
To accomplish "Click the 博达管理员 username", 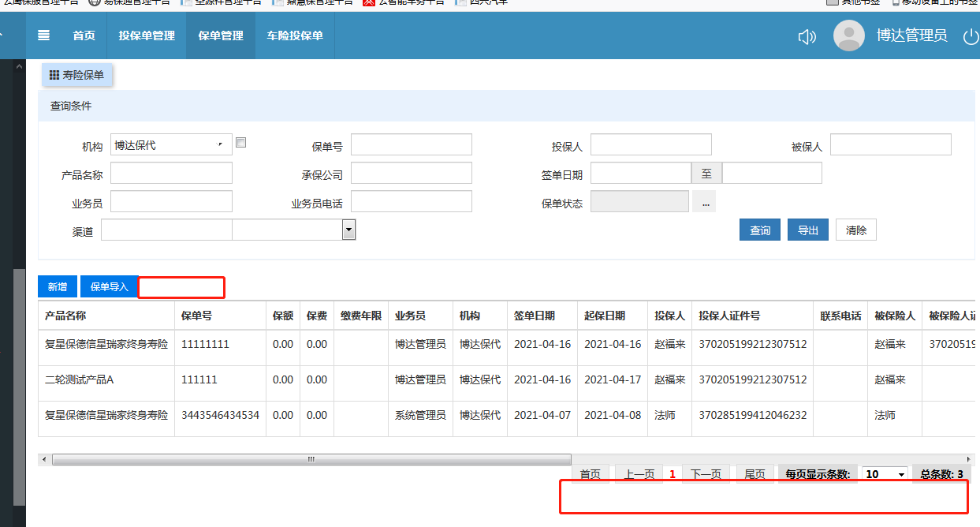I will point(911,36).
